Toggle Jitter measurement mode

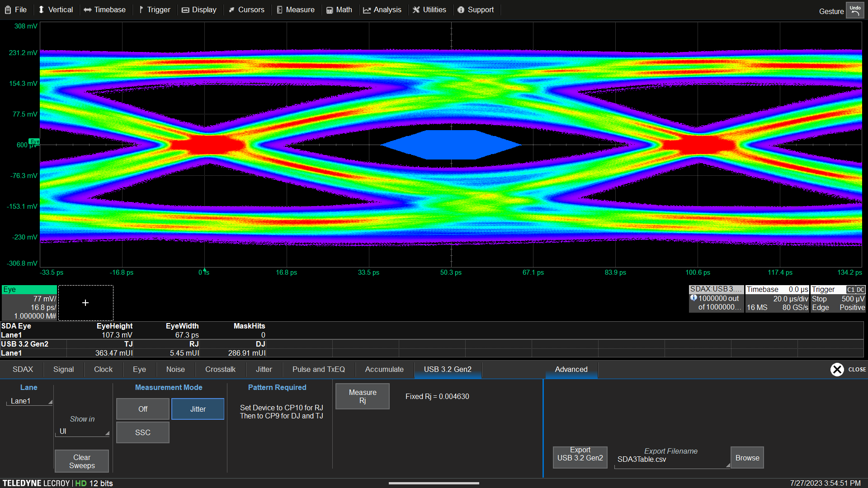coord(198,408)
